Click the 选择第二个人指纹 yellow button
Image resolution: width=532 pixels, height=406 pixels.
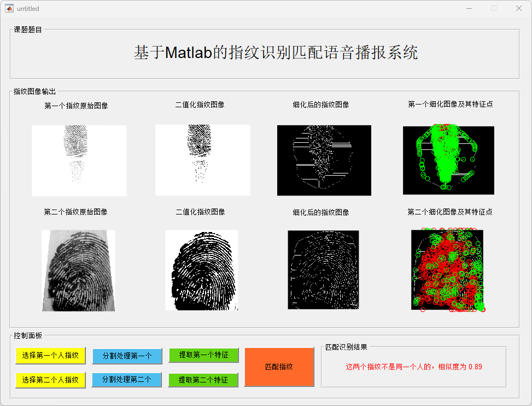click(x=50, y=380)
